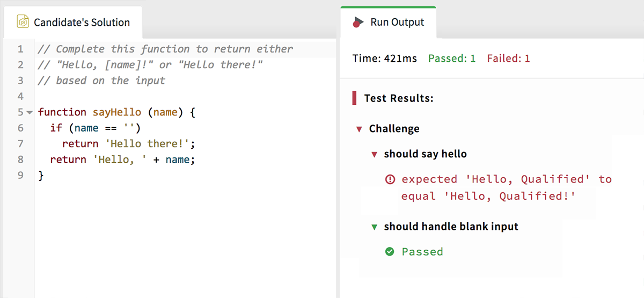Click the closing brace on line 9

pyautogui.click(x=41, y=175)
